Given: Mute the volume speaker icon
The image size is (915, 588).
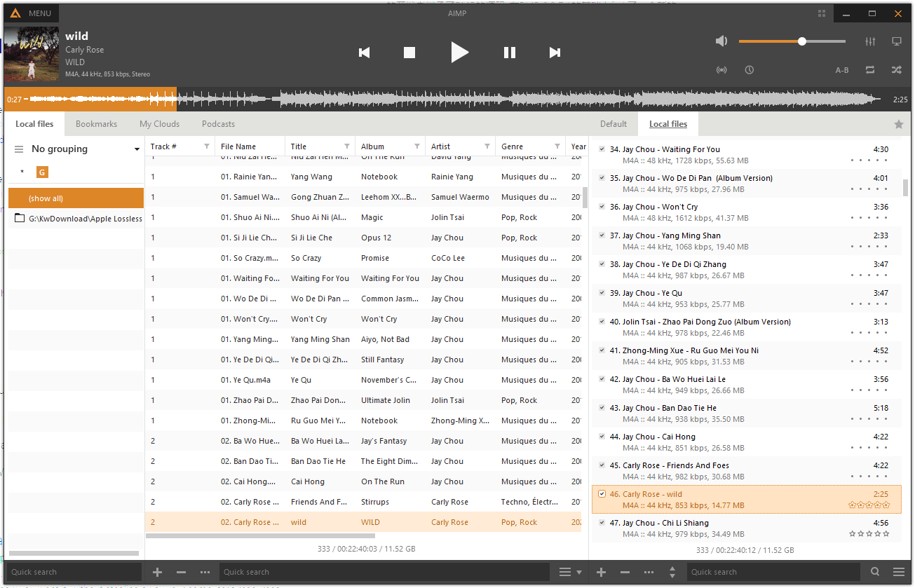Looking at the screenshot, I should tap(721, 41).
